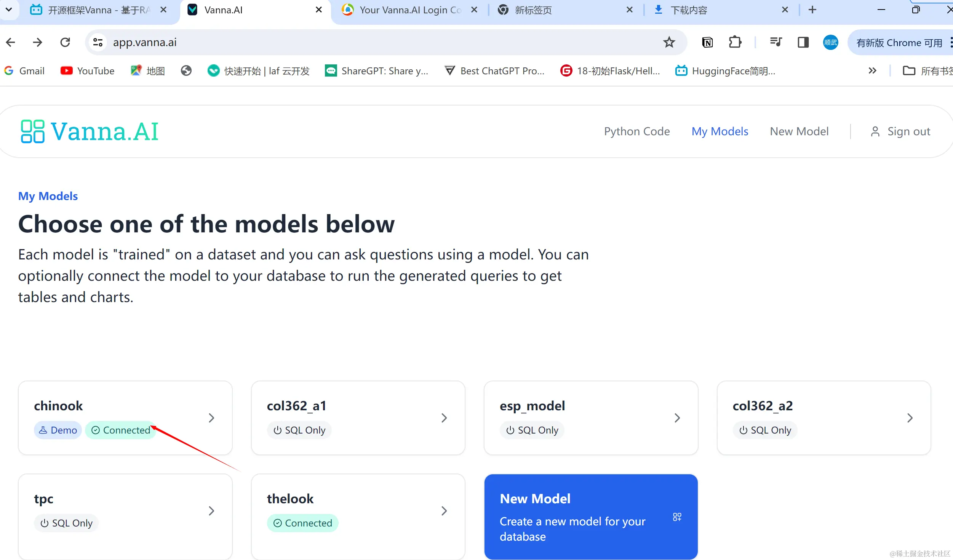
Task: Open the Gmail bookmark shortcut
Action: coord(24,70)
